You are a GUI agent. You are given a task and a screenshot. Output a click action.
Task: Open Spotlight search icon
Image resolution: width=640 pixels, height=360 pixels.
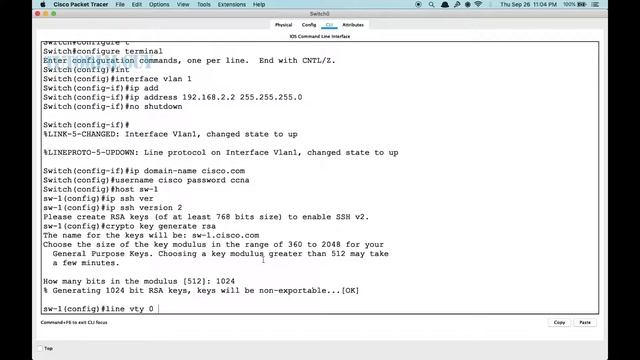tap(431, 4)
